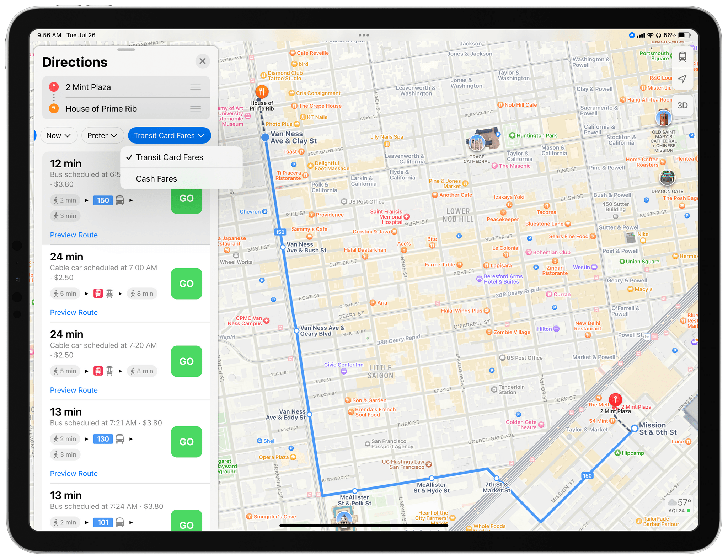
Task: Collapse the Transit Card Fares dropdown
Action: [x=169, y=135]
